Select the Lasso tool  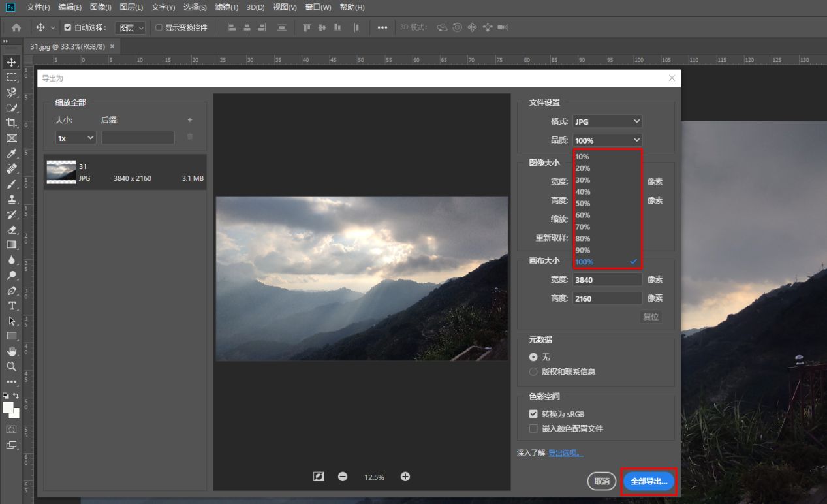[12, 92]
